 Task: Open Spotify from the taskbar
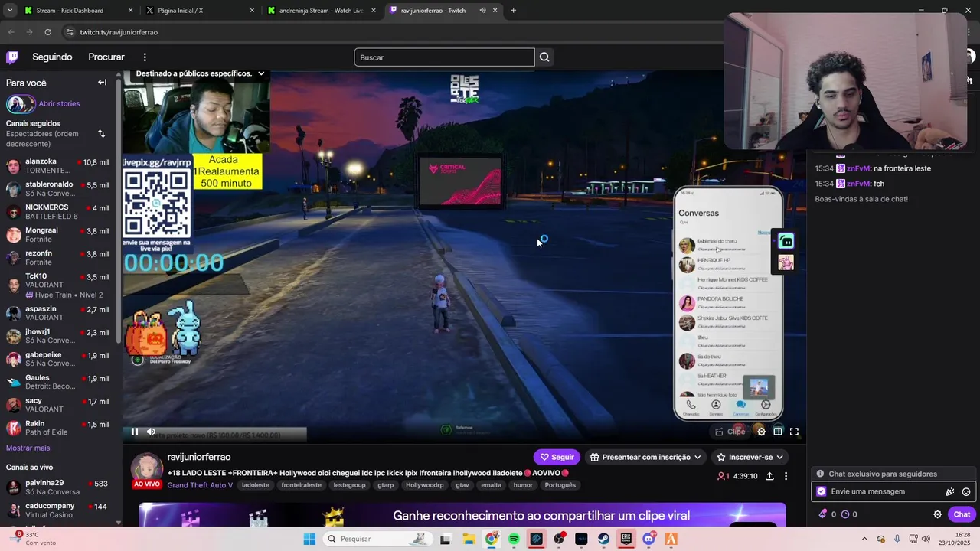pos(514,539)
